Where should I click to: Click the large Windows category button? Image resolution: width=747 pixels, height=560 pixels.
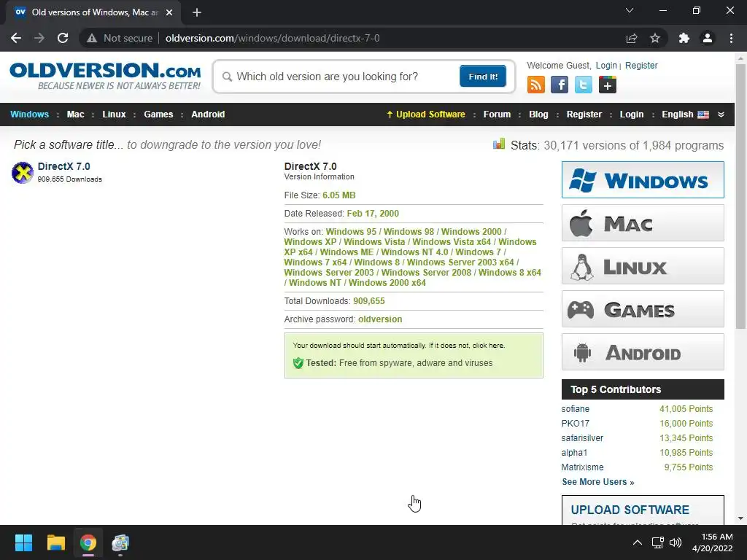(643, 180)
